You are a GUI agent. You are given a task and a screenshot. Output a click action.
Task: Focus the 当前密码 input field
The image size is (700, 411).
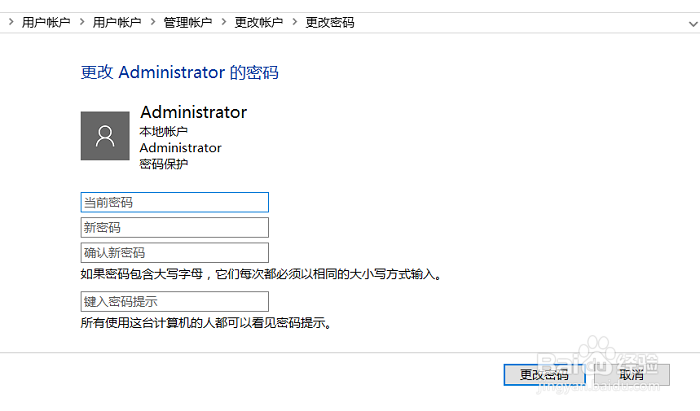tap(175, 202)
